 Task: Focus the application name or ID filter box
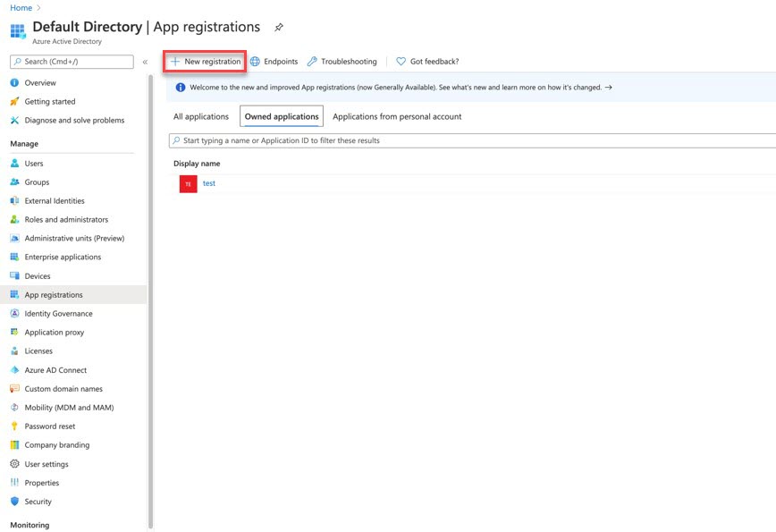coord(473,140)
